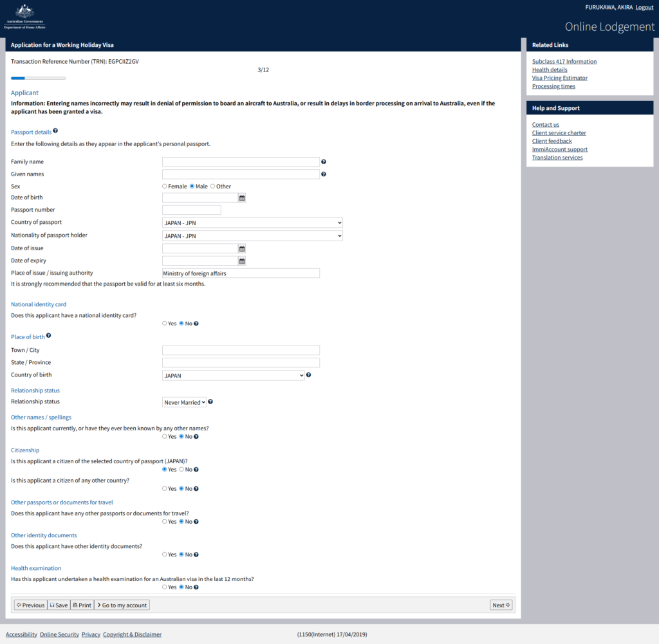The width and height of the screenshot is (659, 644).
Task: Click help icon for other passports question
Action: pyautogui.click(x=196, y=522)
